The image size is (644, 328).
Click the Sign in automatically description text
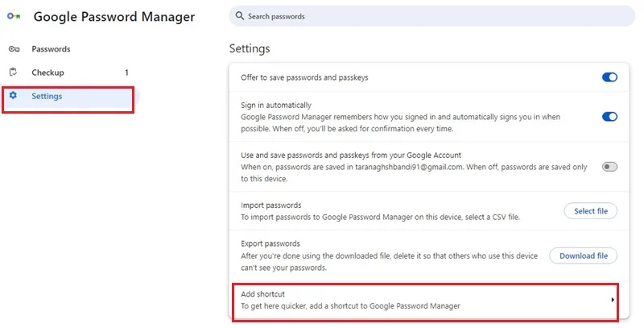(400, 122)
